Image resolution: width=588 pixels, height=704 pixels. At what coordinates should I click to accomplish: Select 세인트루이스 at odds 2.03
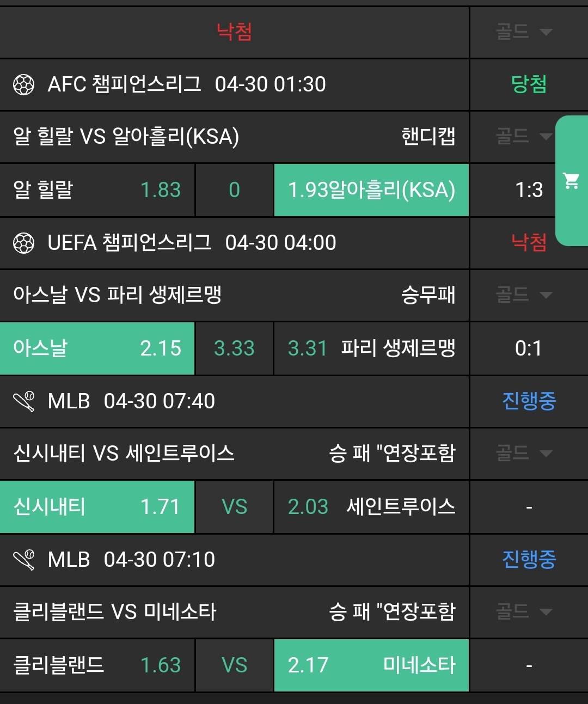[x=371, y=507]
